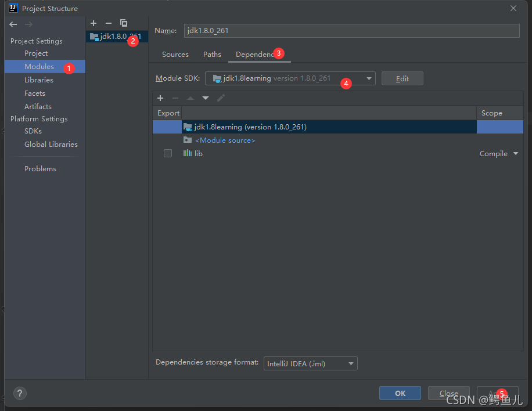Screen dimensions: 532x411
Task: Switch to the Paths tab
Action: [x=212, y=54]
